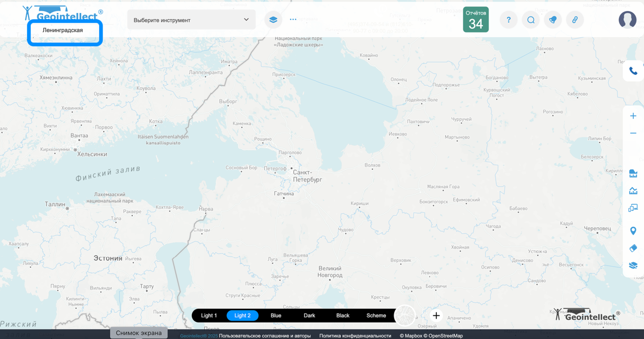Choose the Light 1 map style
The width and height of the screenshot is (644, 339).
209,315
